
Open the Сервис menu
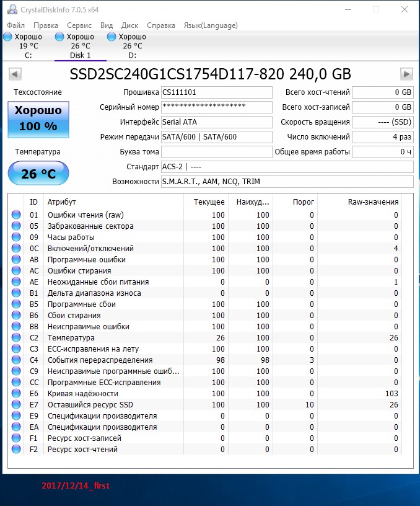point(79,25)
